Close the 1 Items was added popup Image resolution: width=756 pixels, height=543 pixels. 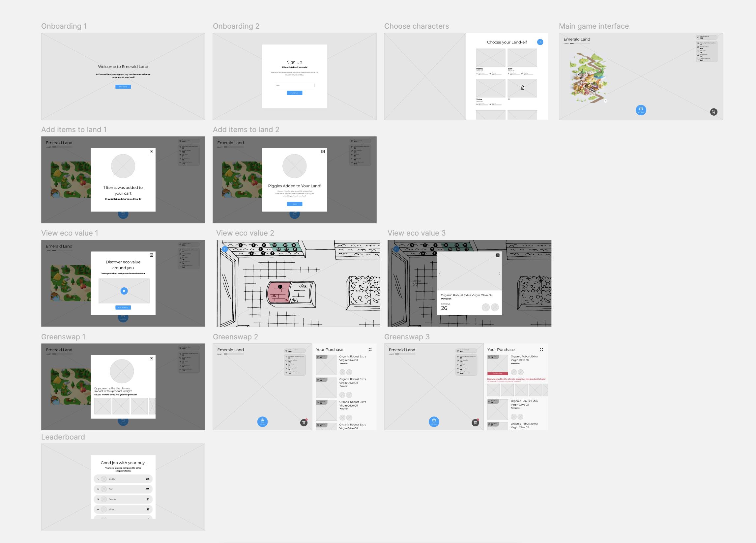click(152, 152)
